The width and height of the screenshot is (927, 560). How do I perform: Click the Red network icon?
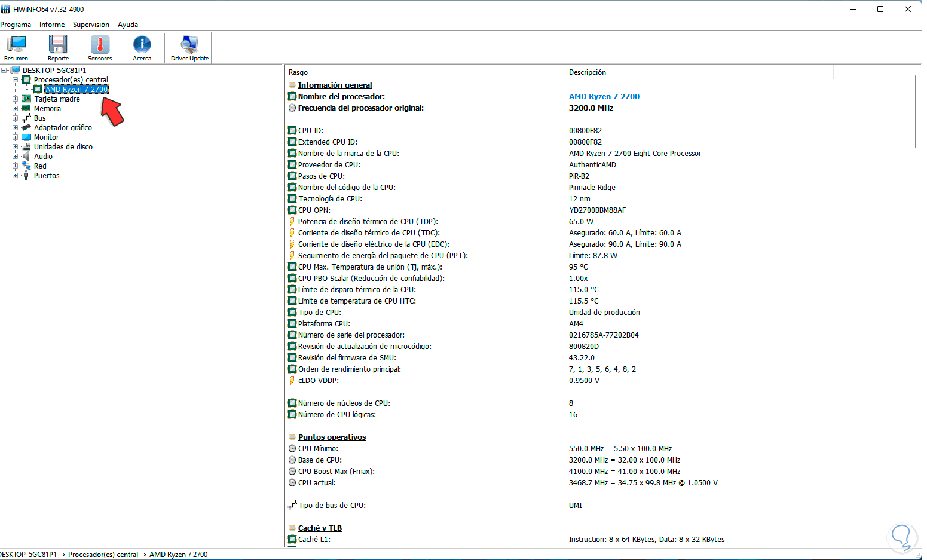tap(26, 166)
